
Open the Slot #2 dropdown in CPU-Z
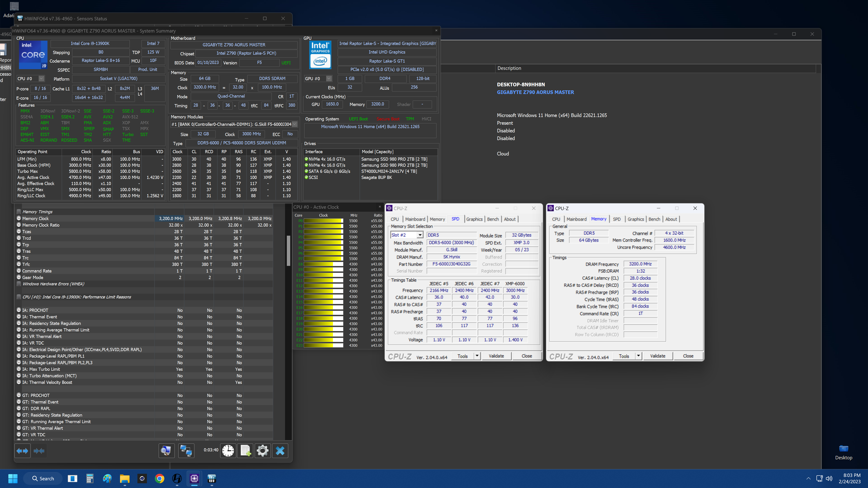pyautogui.click(x=420, y=235)
